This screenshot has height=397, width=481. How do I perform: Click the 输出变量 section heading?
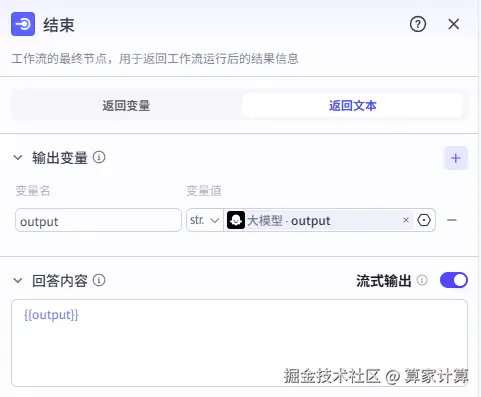point(60,158)
